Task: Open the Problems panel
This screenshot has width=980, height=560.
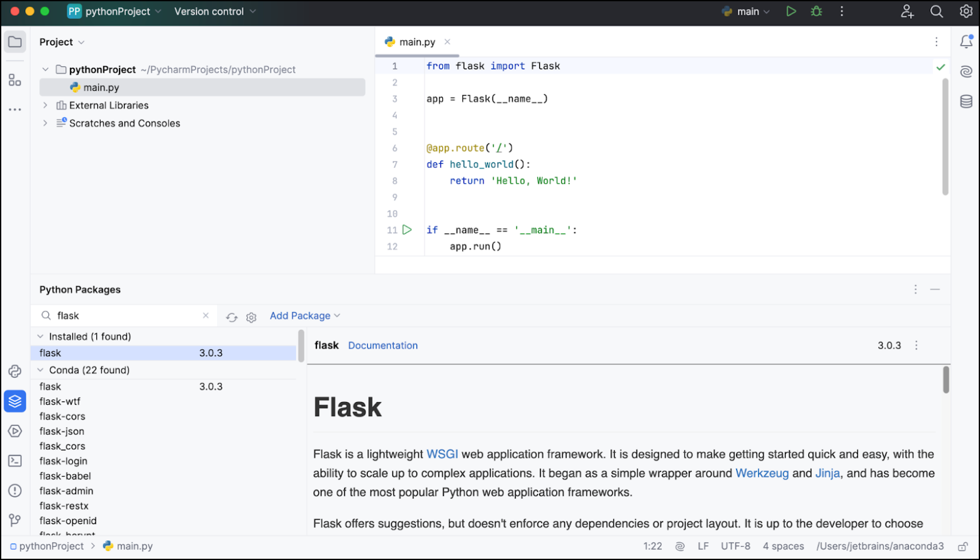Action: tap(14, 490)
